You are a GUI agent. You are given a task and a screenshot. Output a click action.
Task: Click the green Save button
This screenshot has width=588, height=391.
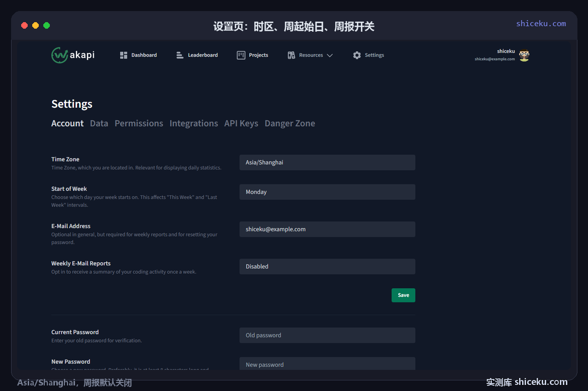point(403,295)
